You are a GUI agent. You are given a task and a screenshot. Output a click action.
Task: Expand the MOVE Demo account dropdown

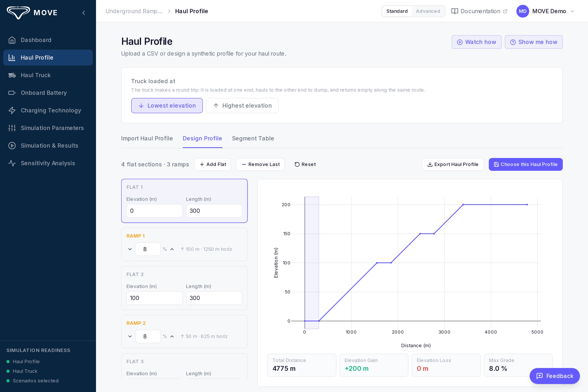572,11
